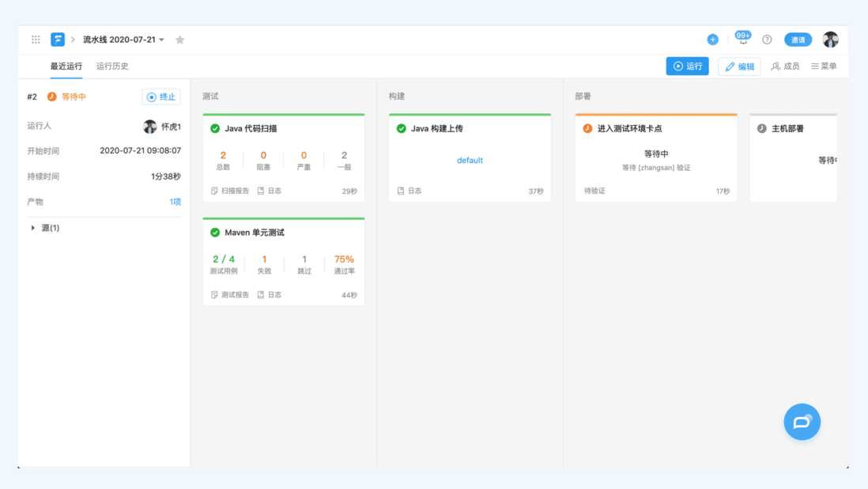Click the blue plus create icon

point(712,40)
